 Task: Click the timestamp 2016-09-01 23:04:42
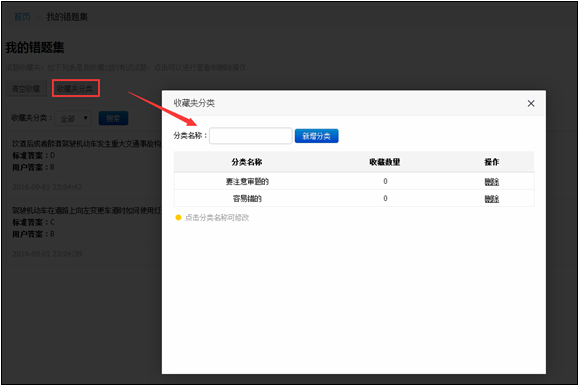pyautogui.click(x=47, y=187)
